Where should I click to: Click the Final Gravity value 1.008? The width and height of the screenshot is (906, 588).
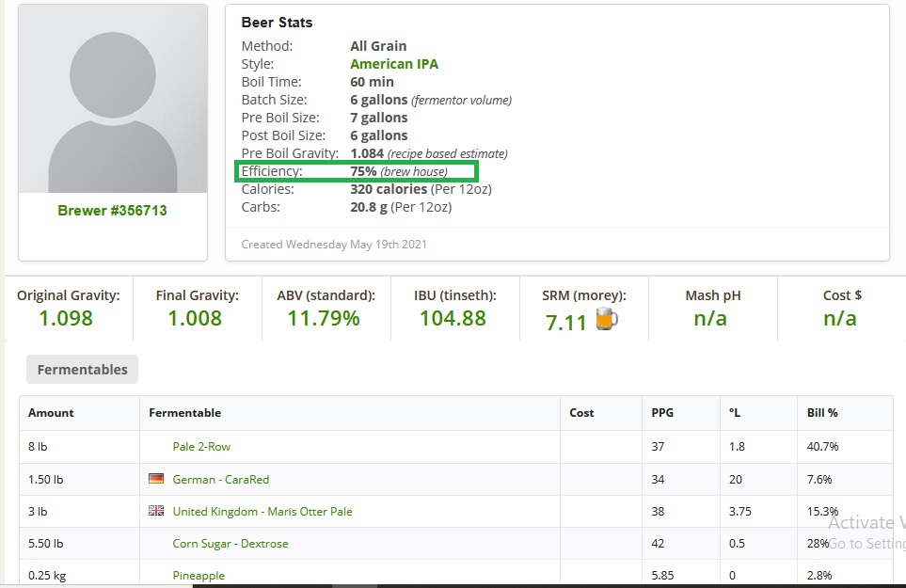pyautogui.click(x=195, y=318)
